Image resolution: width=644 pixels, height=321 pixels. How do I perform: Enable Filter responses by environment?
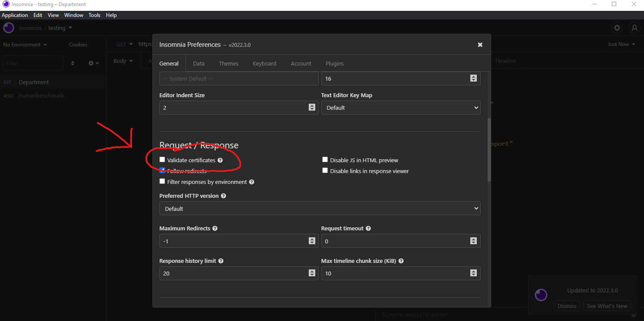click(x=162, y=181)
